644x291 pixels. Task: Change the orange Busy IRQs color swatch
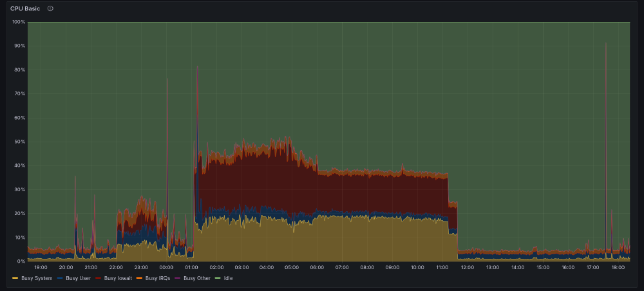(140, 278)
